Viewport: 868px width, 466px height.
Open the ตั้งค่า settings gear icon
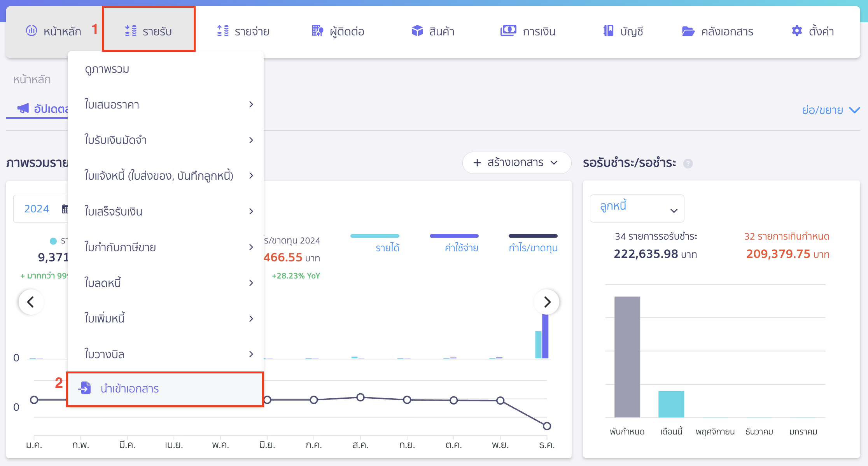click(x=796, y=30)
